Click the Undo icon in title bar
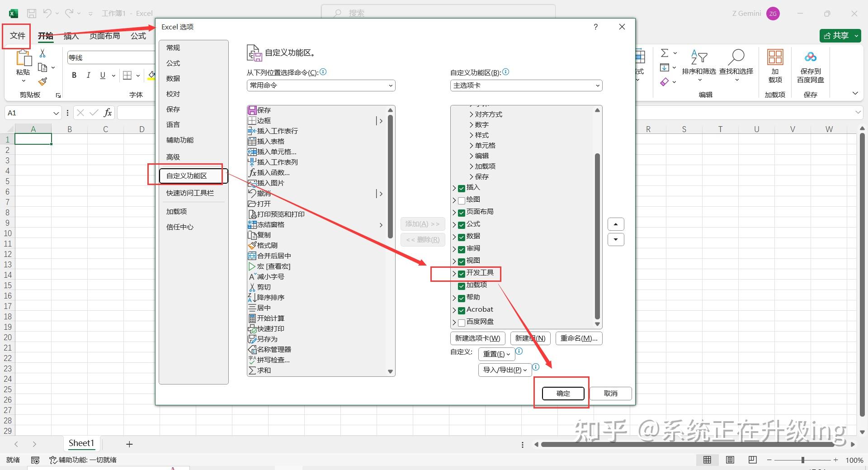This screenshot has height=470, width=868. [x=47, y=14]
